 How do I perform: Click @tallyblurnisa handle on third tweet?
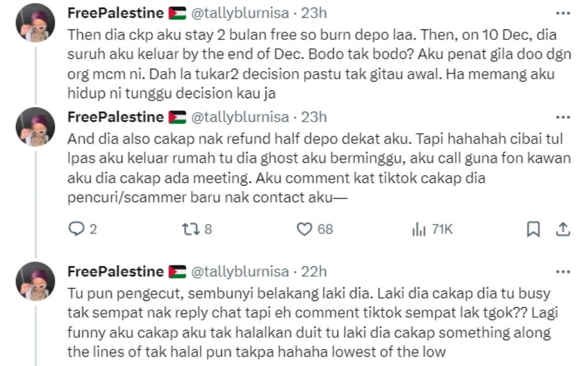coord(240,272)
